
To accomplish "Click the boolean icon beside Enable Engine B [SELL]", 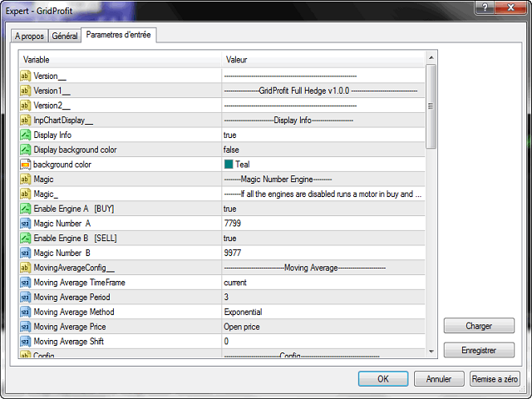I will coord(26,239).
